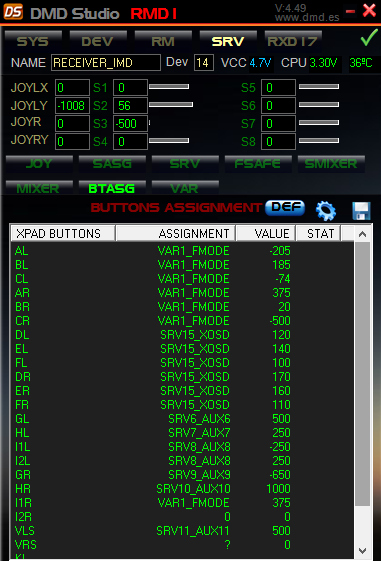381x561 pixels.
Task: Click the S2 servo slider bar
Action: click(x=171, y=104)
